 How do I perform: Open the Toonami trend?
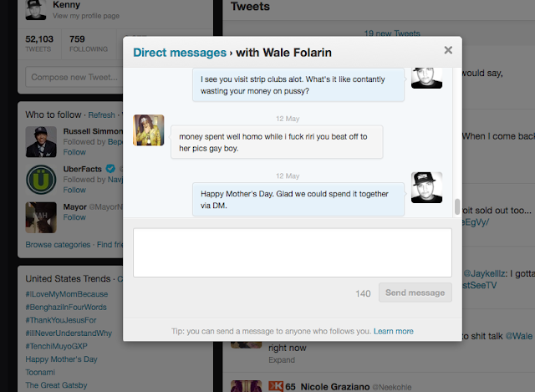tap(40, 372)
